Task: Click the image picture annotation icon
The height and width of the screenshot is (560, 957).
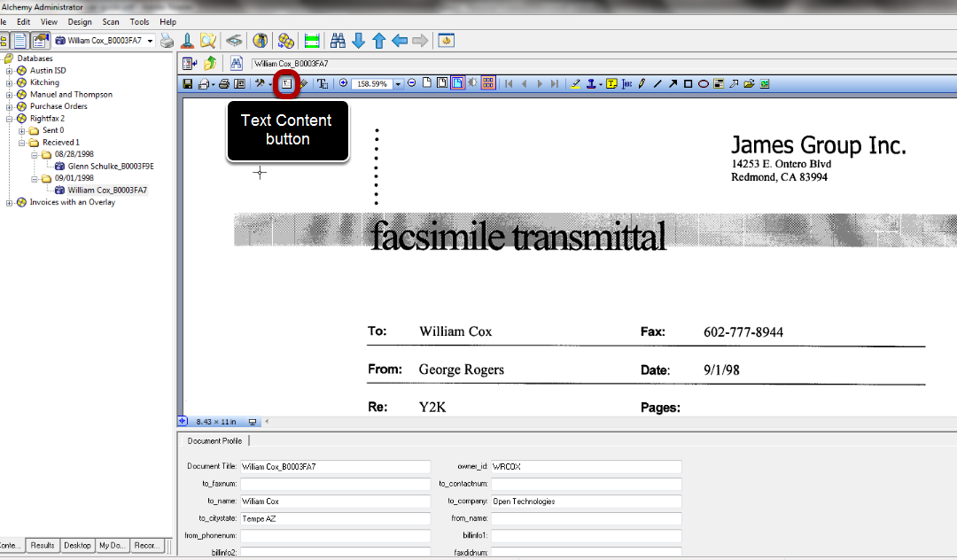Action: tap(765, 83)
